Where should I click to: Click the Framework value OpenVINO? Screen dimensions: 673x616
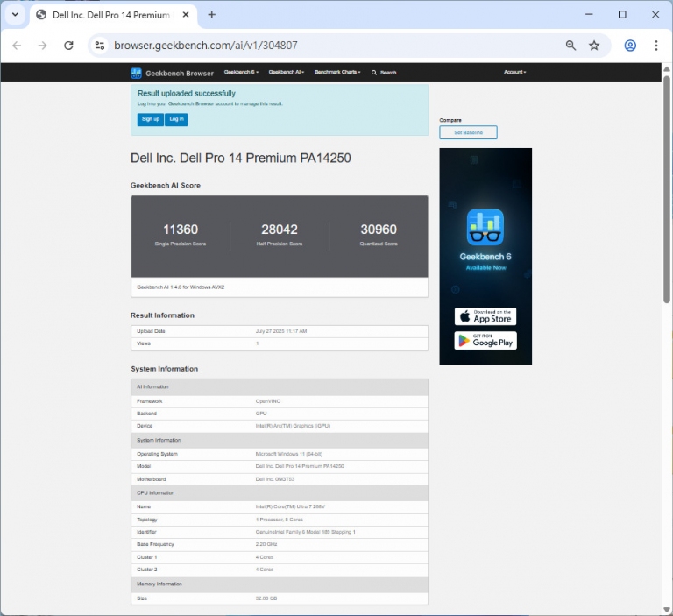[268, 401]
